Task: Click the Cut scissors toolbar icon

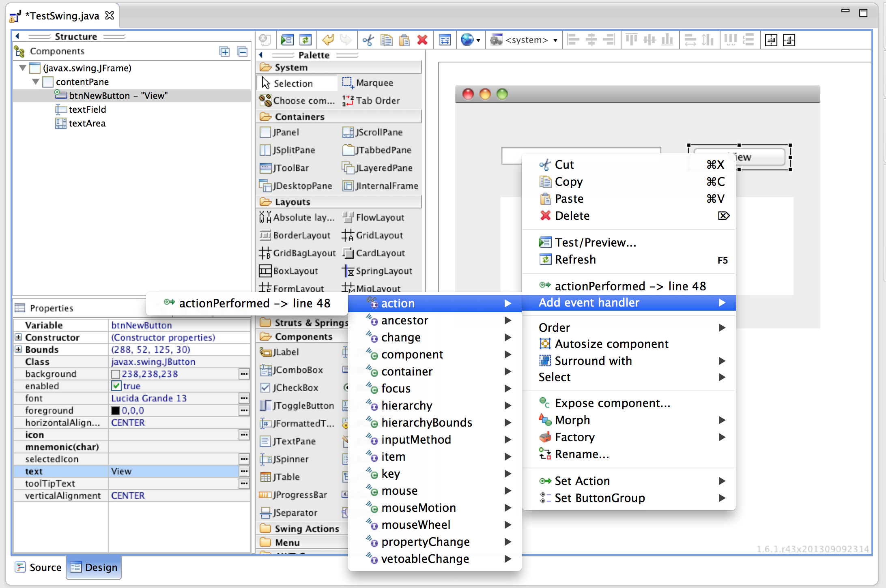Action: [x=368, y=40]
